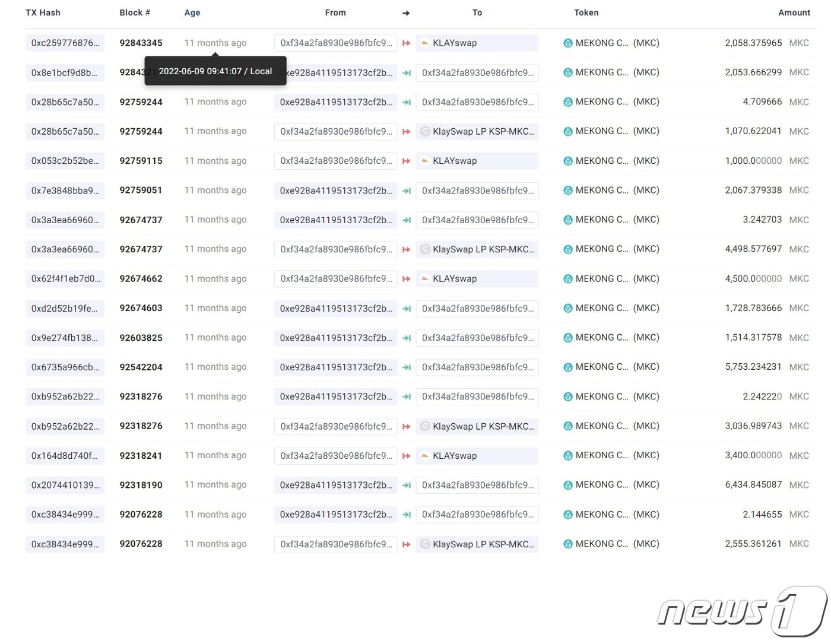Click incoming green arrow in block 92759051 row
The width and height of the screenshot is (831, 644).
pyautogui.click(x=407, y=191)
